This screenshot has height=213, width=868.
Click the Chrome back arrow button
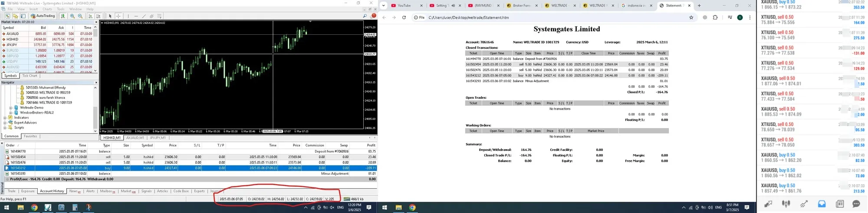384,17
